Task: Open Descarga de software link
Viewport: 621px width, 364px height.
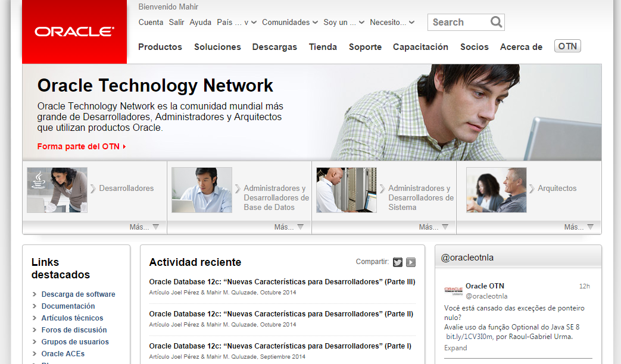Action: point(79,294)
